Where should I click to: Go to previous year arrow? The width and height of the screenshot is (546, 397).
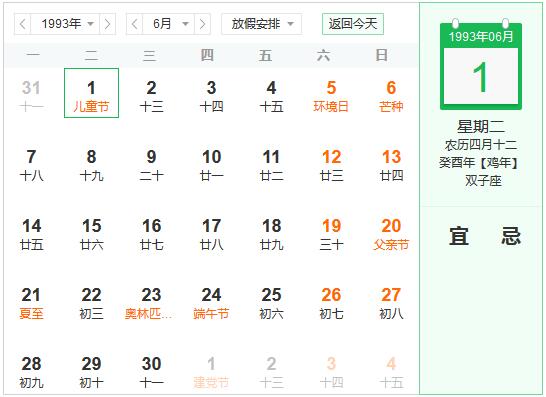(x=23, y=24)
